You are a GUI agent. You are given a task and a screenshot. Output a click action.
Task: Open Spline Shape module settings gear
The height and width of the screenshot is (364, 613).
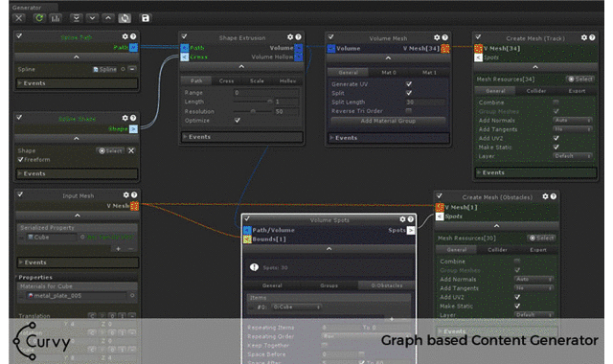coord(125,118)
